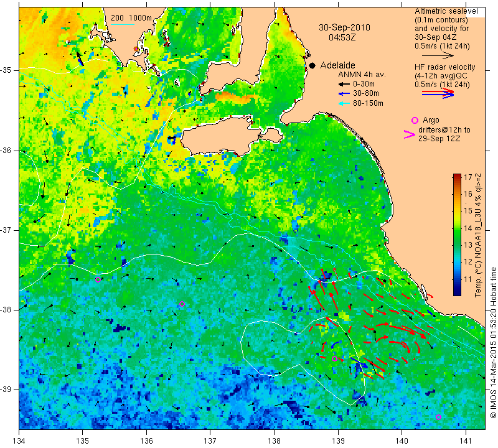Viewport: 498px width, 448px height.
Task: Click the magenta drifter chevron in legend
Action: 410,134
